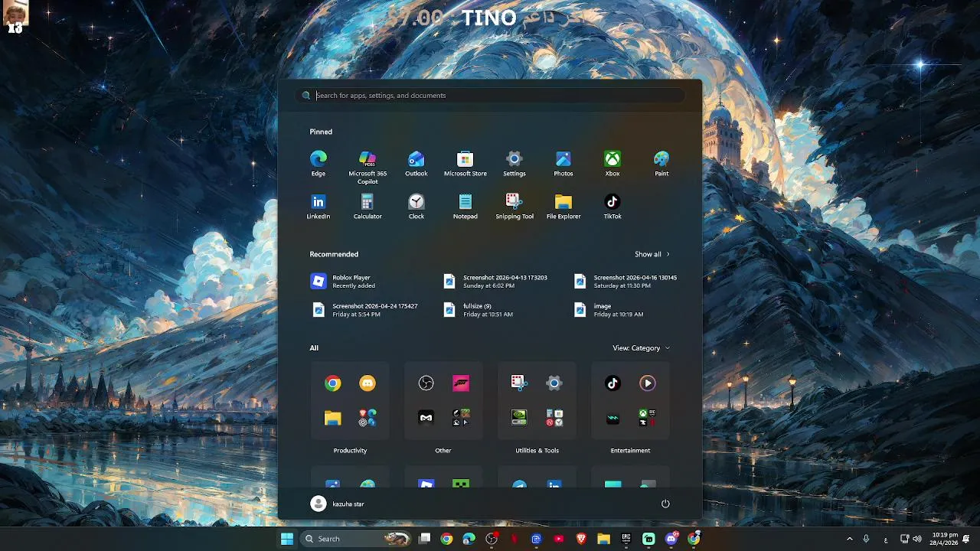
Task: Open File Explorer in the Pinned section
Action: click(563, 207)
